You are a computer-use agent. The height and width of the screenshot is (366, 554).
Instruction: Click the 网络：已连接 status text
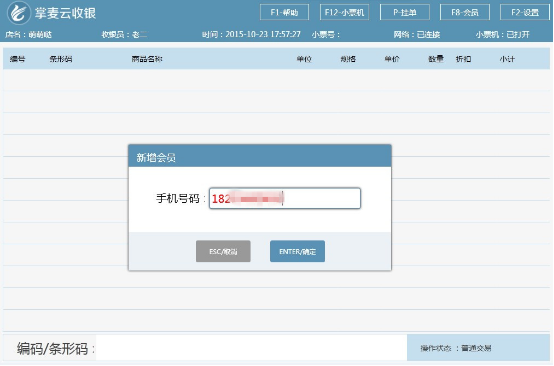tap(417, 34)
